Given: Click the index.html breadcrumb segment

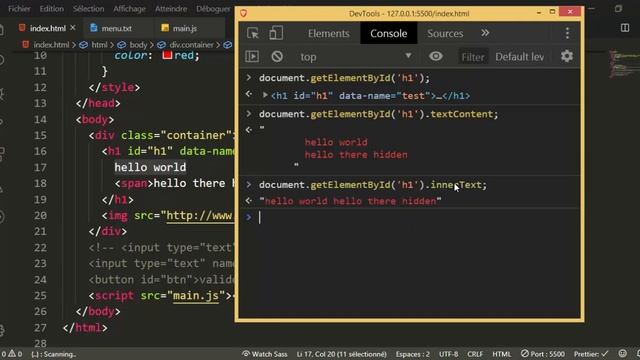Looking at the screenshot, I should click(51, 44).
